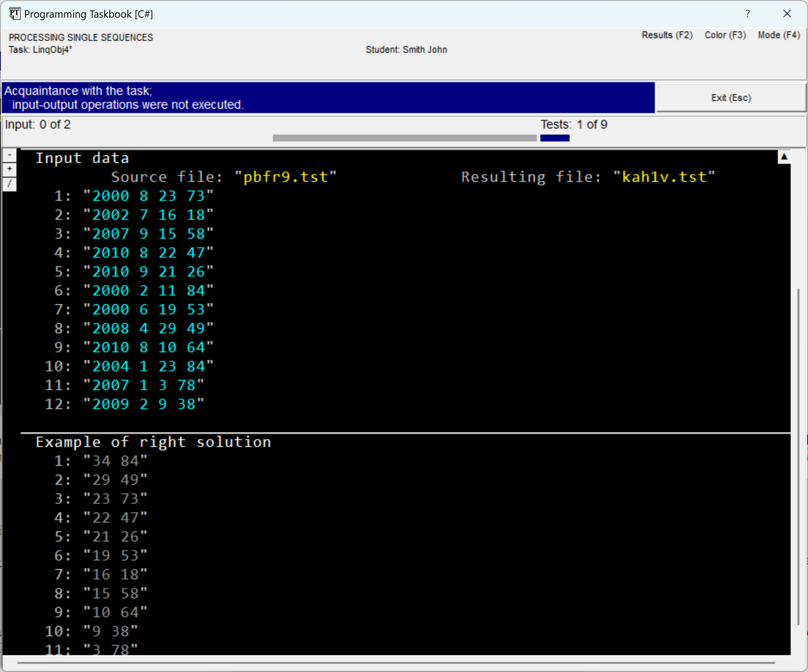Switch display via Mode (F4)
This screenshot has width=808, height=672.
point(779,35)
